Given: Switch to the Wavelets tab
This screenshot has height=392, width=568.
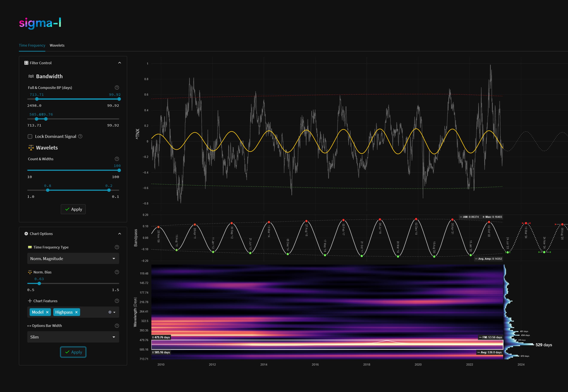Looking at the screenshot, I should point(57,46).
